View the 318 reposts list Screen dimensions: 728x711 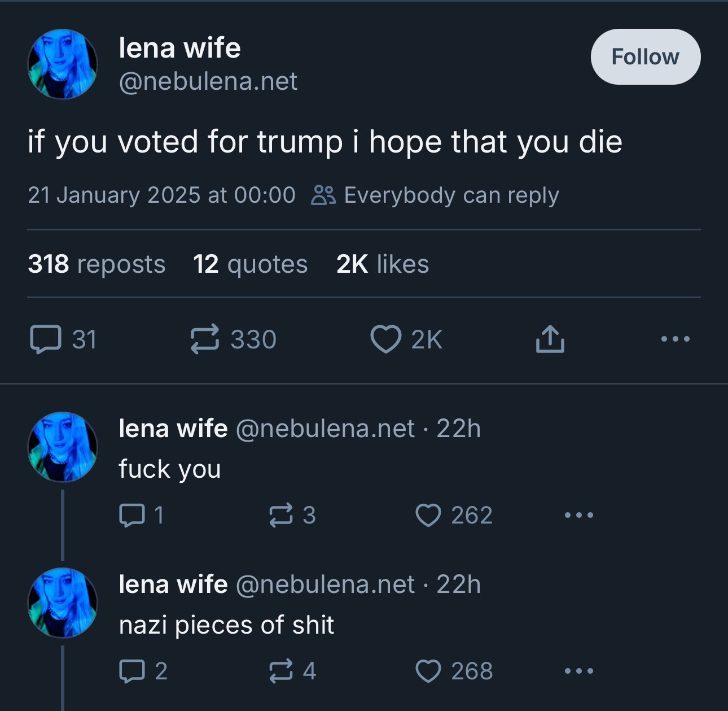(97, 264)
